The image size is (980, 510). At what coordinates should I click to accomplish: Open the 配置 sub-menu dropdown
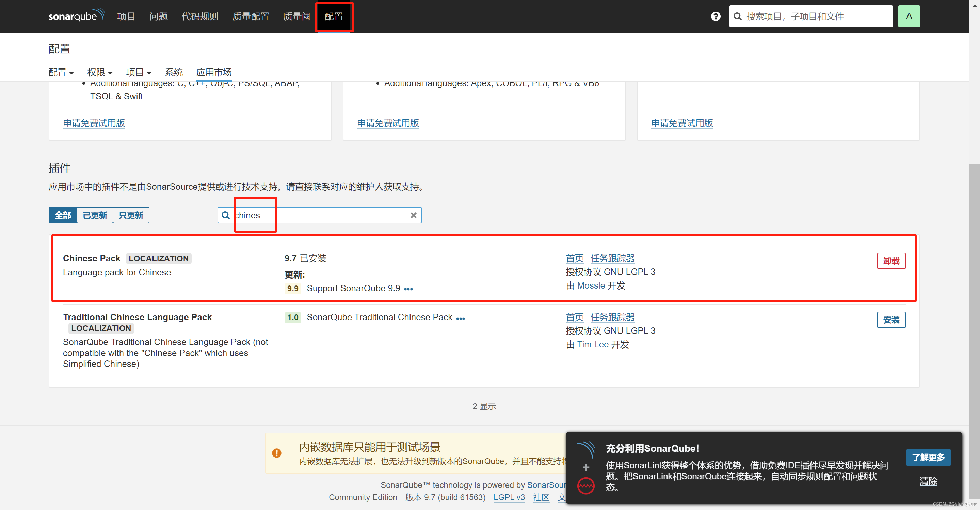pyautogui.click(x=61, y=72)
